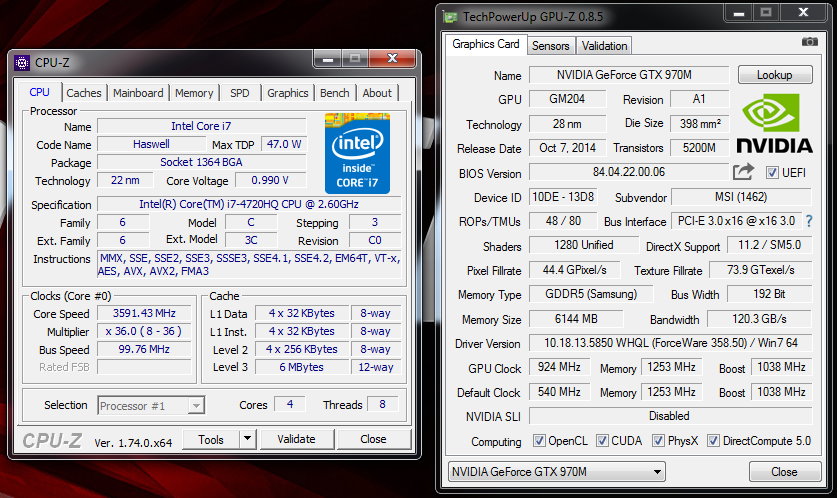Click the CPU-Z title bar icon
Viewport: 837px width, 498px height.
[22, 63]
